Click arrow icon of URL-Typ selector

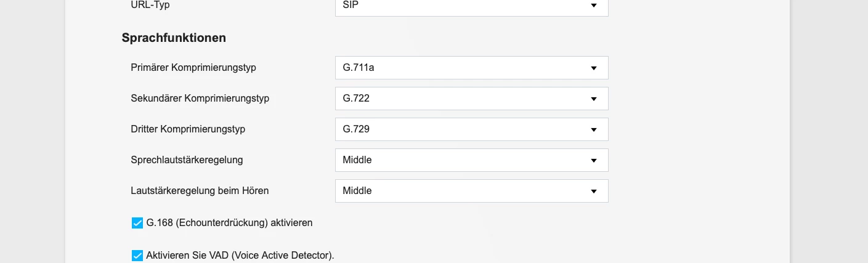pos(594,6)
